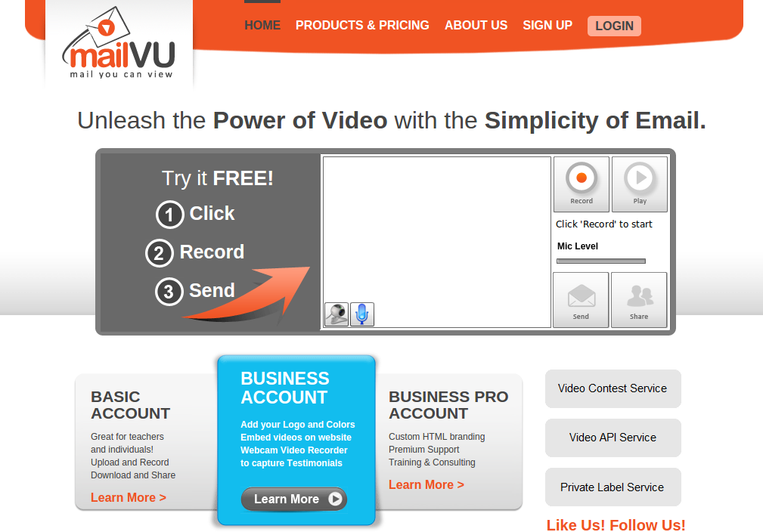Open Video API Service
This screenshot has height=532, width=763.
click(x=613, y=438)
